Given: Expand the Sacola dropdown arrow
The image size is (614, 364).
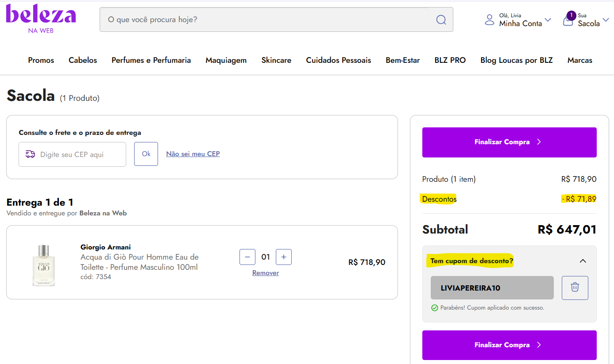Looking at the screenshot, I should 606,20.
